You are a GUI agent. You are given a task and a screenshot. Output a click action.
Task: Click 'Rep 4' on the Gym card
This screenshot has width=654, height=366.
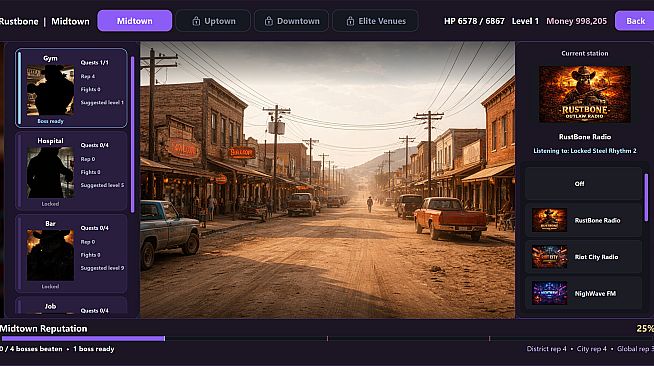coord(88,76)
